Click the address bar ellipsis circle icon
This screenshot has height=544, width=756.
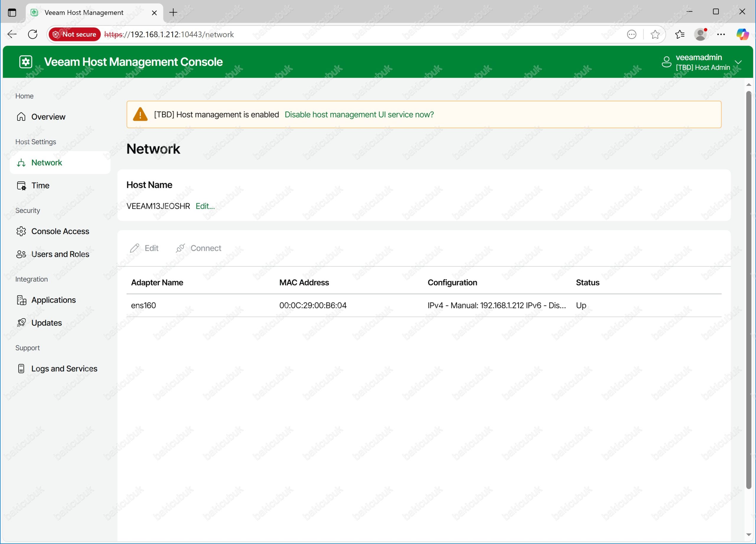coord(631,34)
